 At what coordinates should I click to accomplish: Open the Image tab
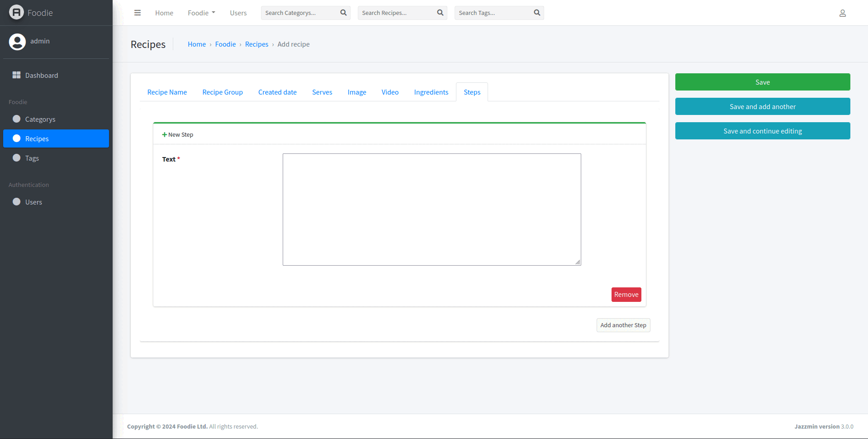(357, 92)
